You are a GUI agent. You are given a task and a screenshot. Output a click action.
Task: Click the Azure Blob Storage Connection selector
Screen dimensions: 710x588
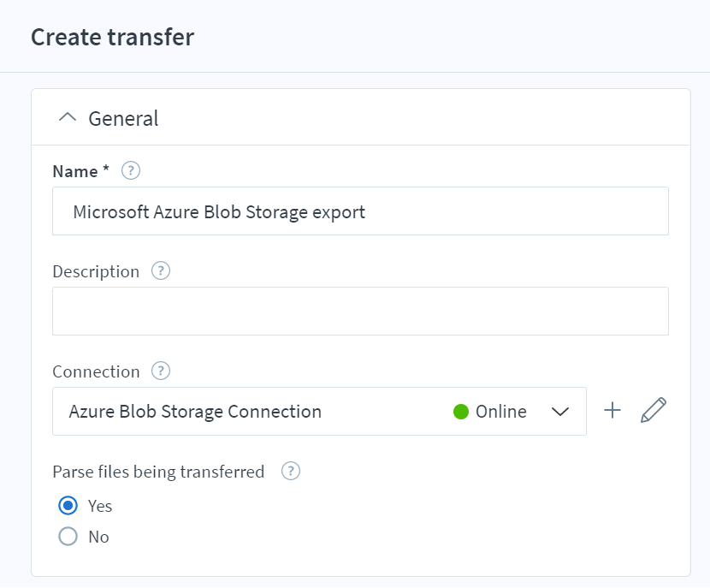coord(194,412)
